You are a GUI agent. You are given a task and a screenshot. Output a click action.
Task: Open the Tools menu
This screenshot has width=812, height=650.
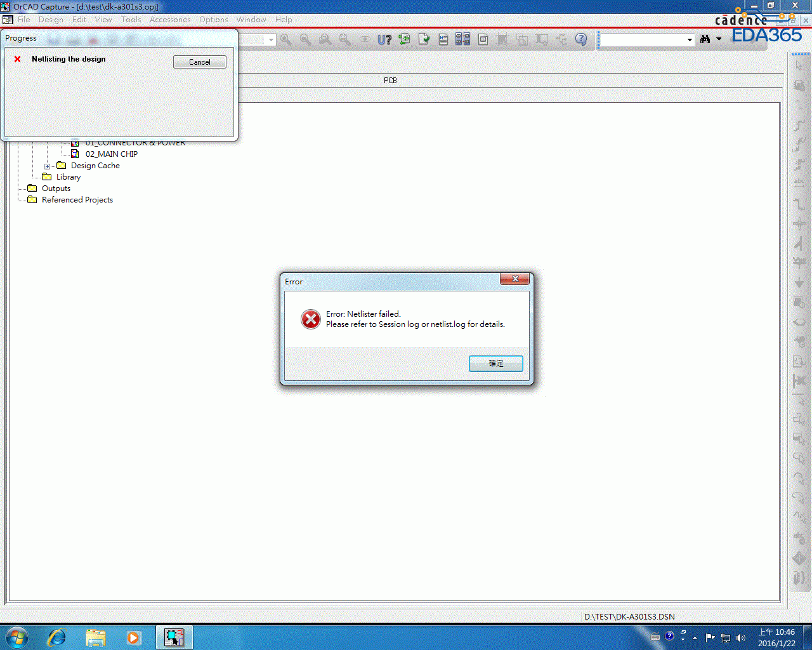coord(131,20)
